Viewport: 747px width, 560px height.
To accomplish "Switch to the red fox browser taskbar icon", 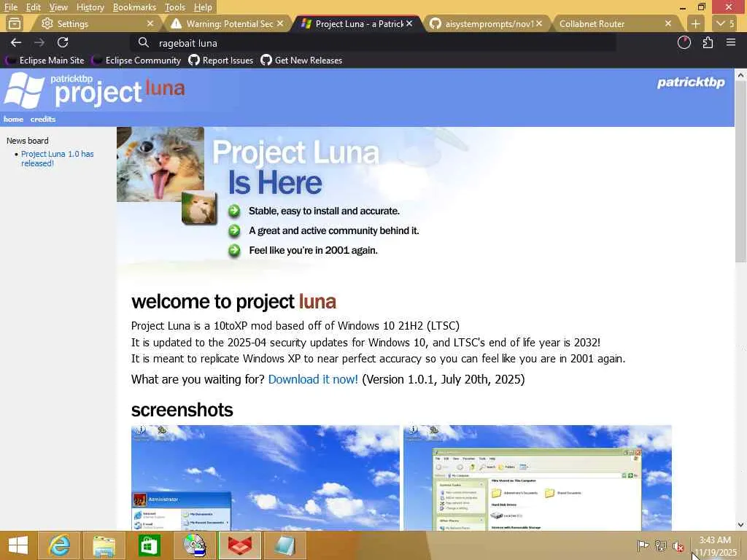I will [x=239, y=545].
